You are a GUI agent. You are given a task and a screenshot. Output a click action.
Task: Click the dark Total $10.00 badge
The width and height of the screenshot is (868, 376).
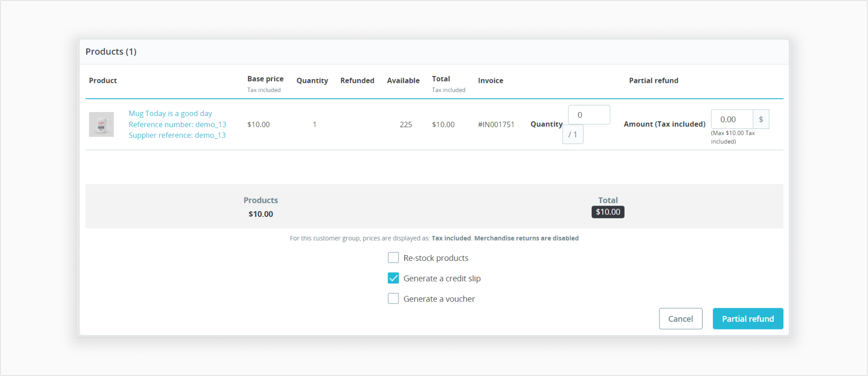point(608,212)
